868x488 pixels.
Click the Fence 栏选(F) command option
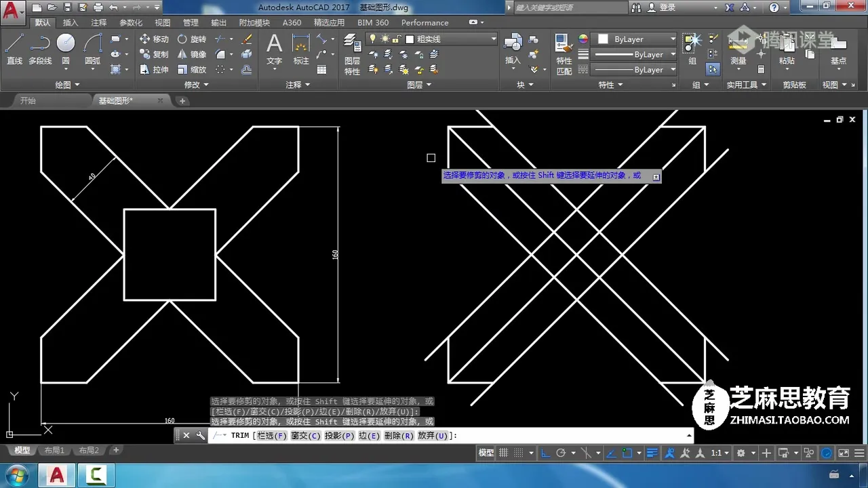[x=272, y=436]
